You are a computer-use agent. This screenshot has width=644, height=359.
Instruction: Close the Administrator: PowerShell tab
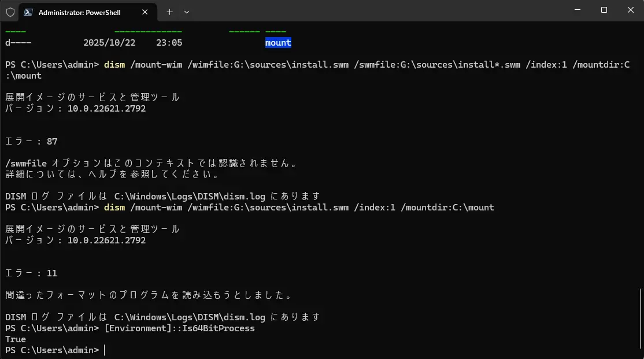click(x=145, y=12)
